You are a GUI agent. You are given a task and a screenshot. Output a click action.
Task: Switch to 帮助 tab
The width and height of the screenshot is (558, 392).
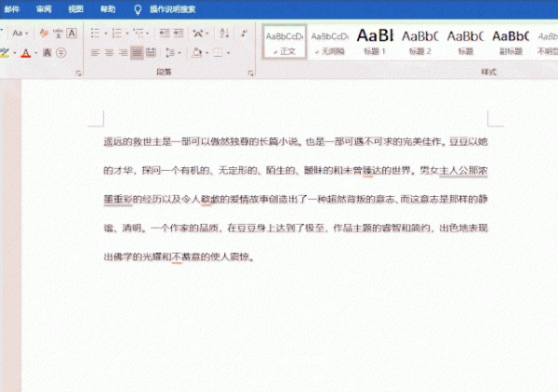(x=108, y=9)
